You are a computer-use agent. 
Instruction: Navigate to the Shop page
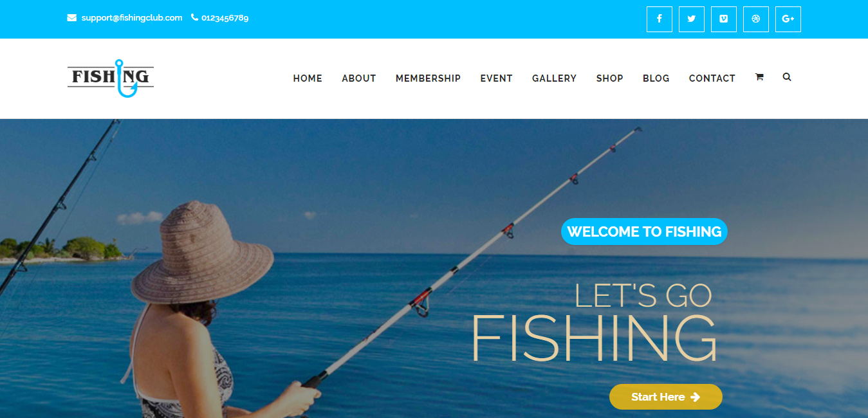click(610, 78)
